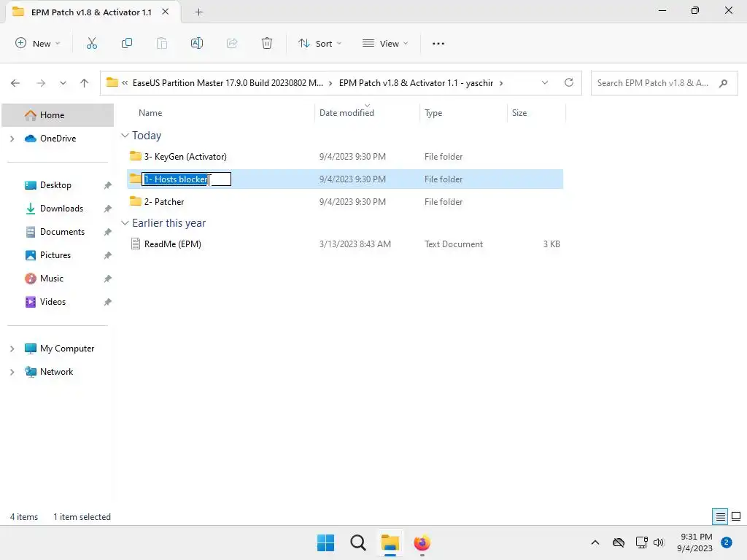Viewport: 747px width, 560px height.
Task: Click EaseUS Partition Master breadcrumb
Action: coord(228,83)
